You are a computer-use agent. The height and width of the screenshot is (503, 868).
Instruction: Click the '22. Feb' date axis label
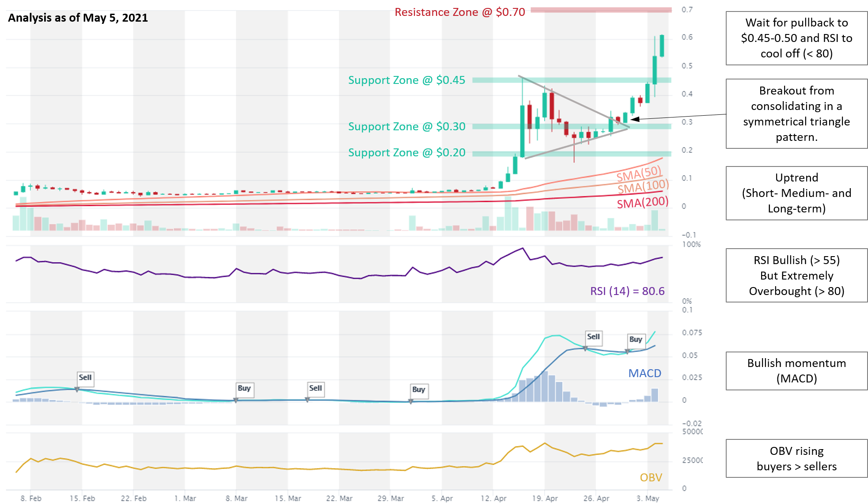pos(134,498)
